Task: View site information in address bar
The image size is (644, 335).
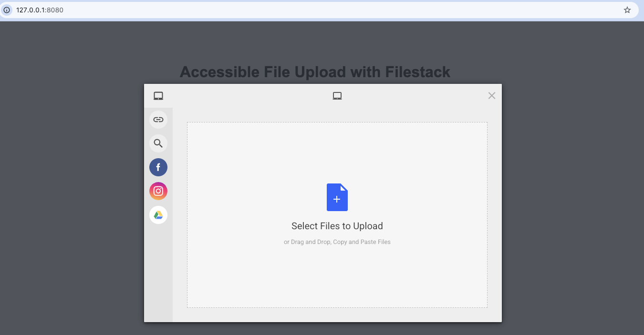Action: [x=7, y=10]
